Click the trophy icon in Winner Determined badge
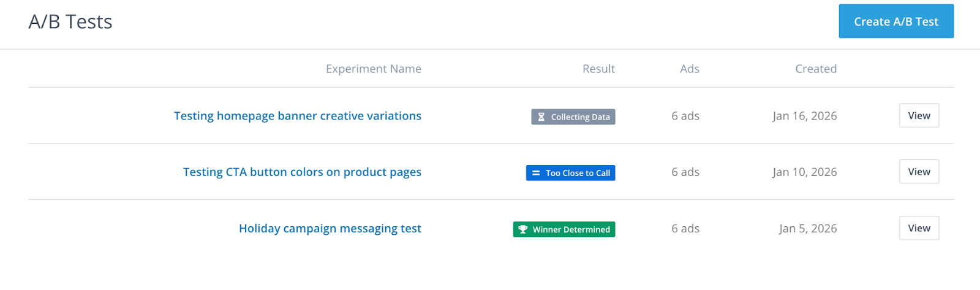 click(522, 229)
